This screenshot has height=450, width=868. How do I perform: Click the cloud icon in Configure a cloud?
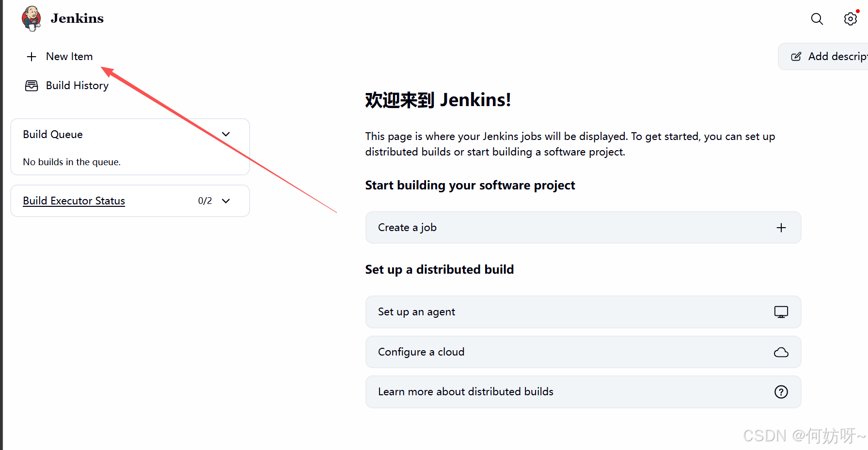click(781, 352)
